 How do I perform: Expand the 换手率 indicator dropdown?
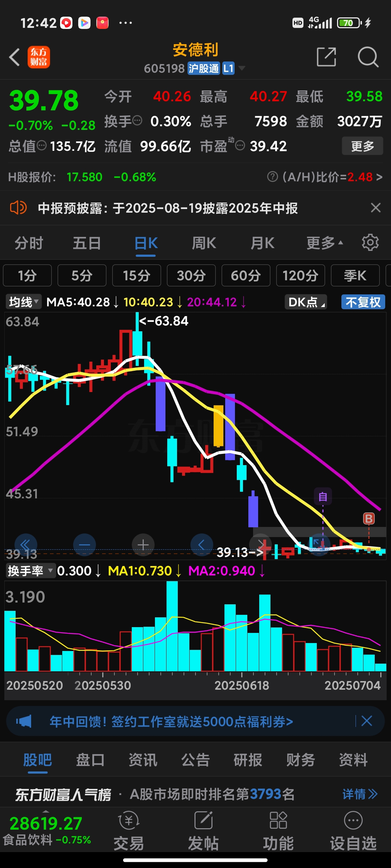pos(30,571)
